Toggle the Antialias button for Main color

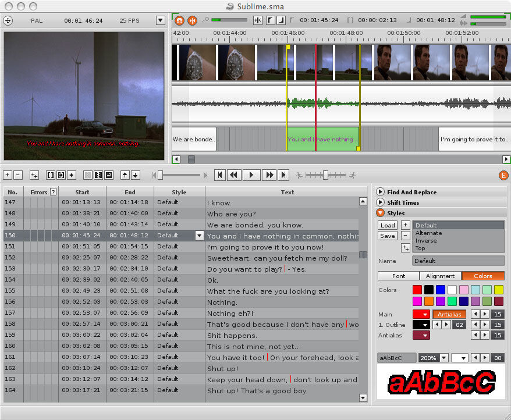pyautogui.click(x=449, y=314)
